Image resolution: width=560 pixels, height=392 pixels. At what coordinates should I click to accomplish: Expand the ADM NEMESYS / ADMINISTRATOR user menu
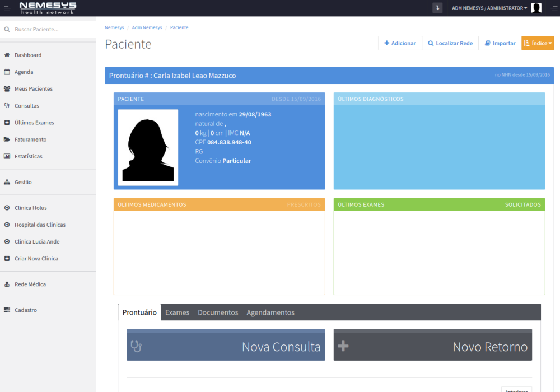489,8
